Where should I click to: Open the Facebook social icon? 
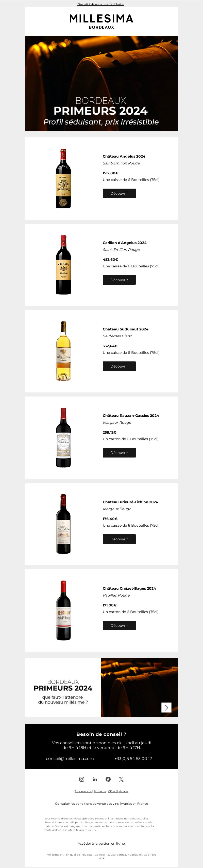pyautogui.click(x=108, y=779)
